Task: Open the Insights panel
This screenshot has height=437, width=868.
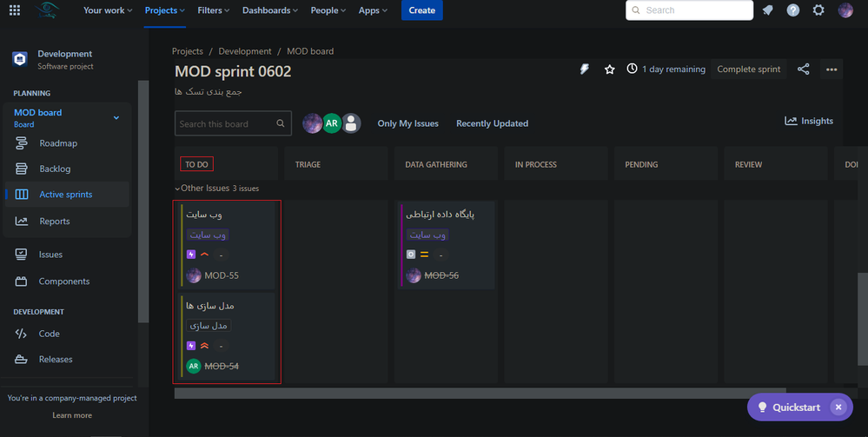Action: click(x=809, y=121)
